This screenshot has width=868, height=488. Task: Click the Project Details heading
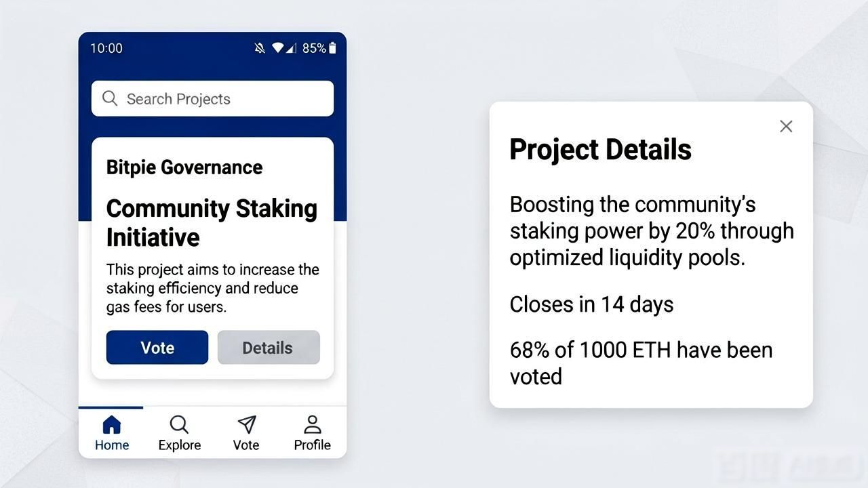(600, 150)
